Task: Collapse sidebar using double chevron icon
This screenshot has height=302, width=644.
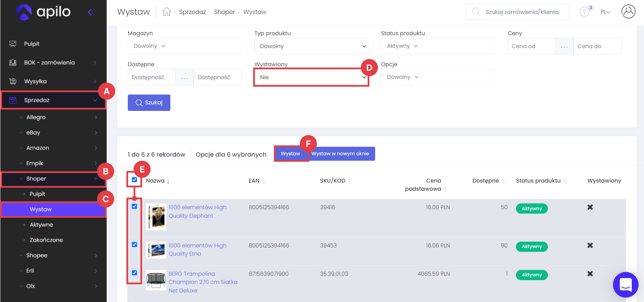Action: (91, 12)
